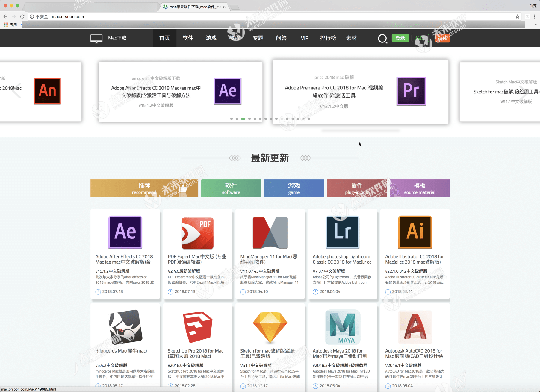Open Adobe photoshop Lightroom Classic title link
Viewport: 540px width, 392px height.
tap(342, 259)
